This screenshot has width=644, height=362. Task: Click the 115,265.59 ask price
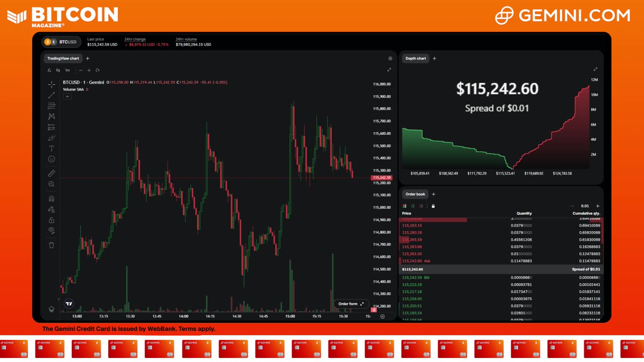point(412,240)
